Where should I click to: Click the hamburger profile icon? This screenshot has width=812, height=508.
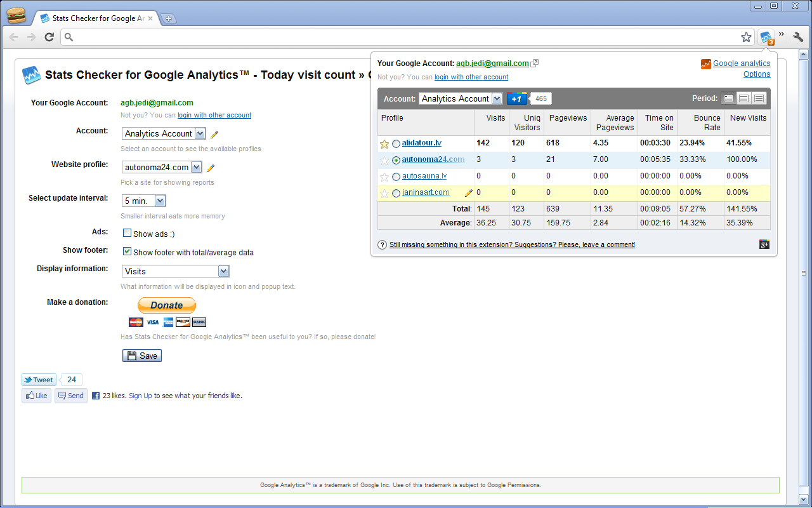point(16,14)
